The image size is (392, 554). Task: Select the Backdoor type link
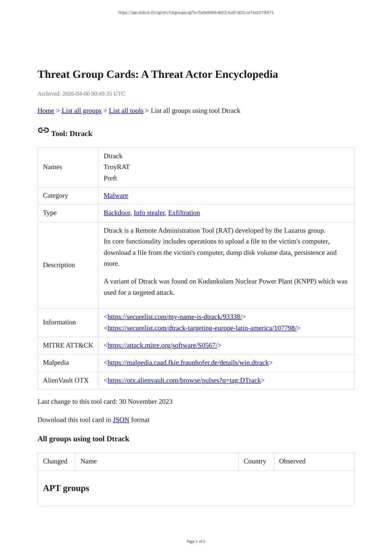click(x=117, y=213)
